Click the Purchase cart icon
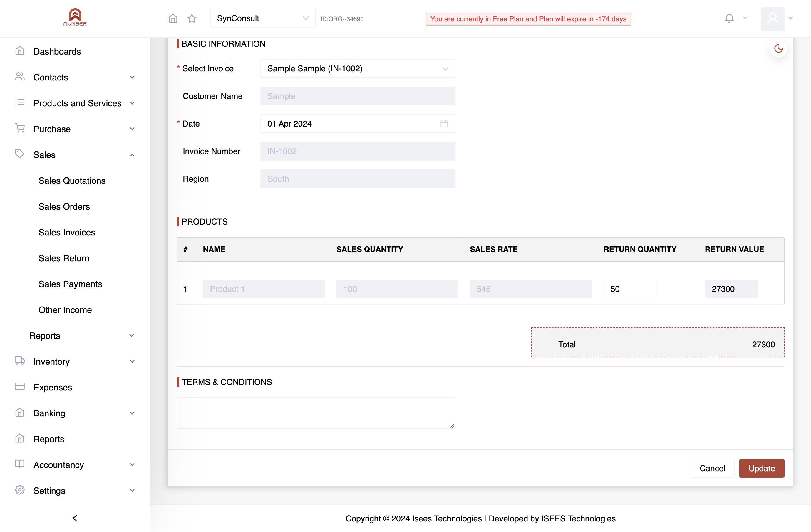 [20, 128]
